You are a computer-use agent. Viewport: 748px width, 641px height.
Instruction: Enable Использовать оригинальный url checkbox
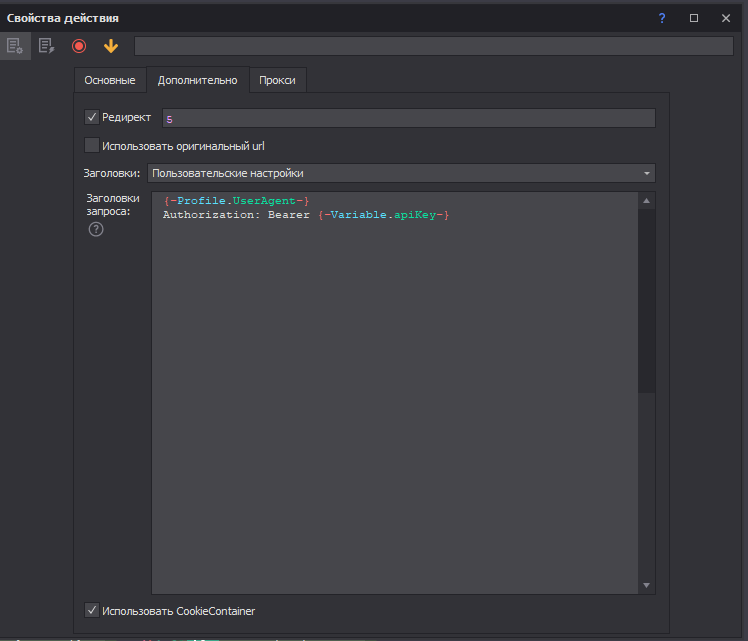(x=92, y=146)
